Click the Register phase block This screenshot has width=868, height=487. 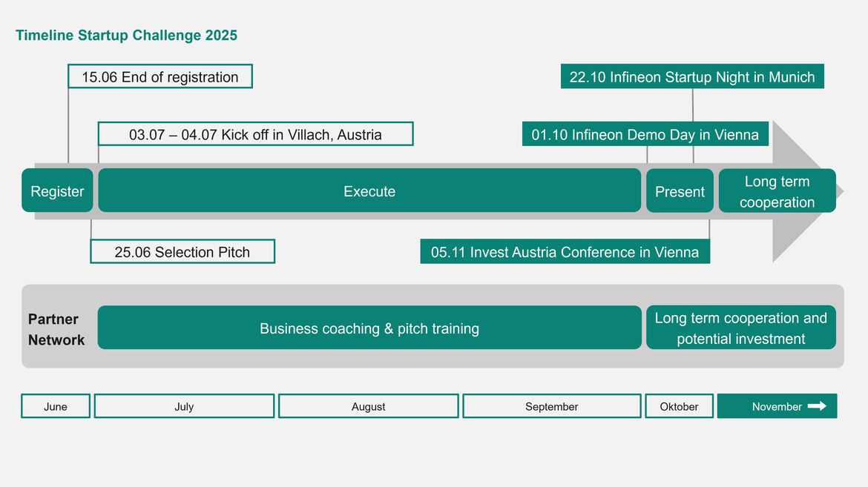[x=57, y=191]
